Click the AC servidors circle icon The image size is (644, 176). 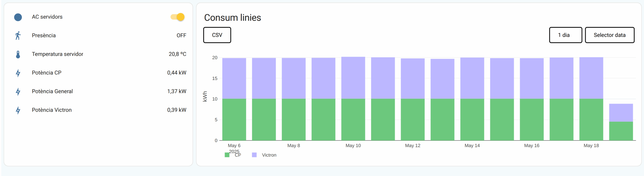point(18,17)
